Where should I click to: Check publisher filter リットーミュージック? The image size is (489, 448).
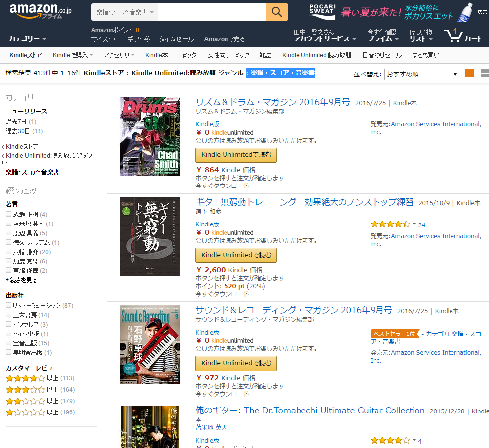(x=9, y=305)
